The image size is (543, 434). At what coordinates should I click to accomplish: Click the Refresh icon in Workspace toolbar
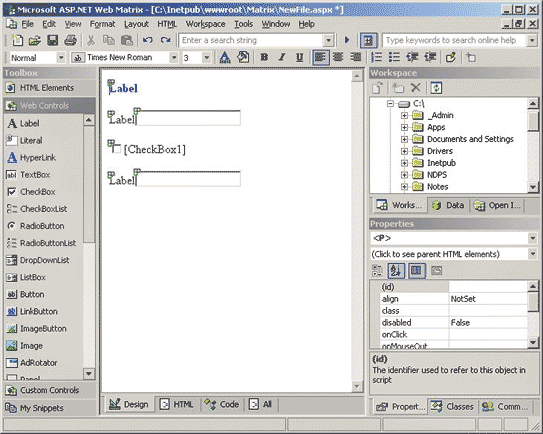tap(436, 88)
